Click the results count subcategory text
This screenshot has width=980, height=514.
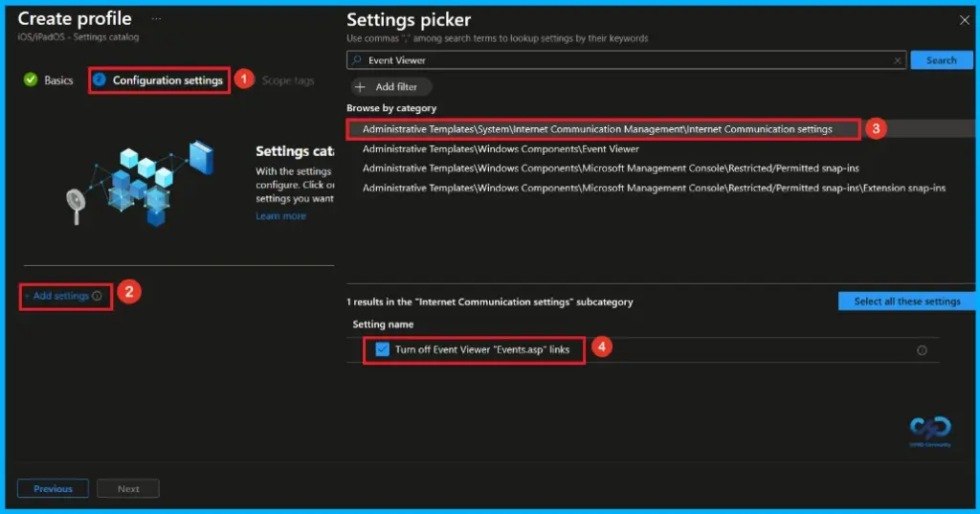click(489, 302)
